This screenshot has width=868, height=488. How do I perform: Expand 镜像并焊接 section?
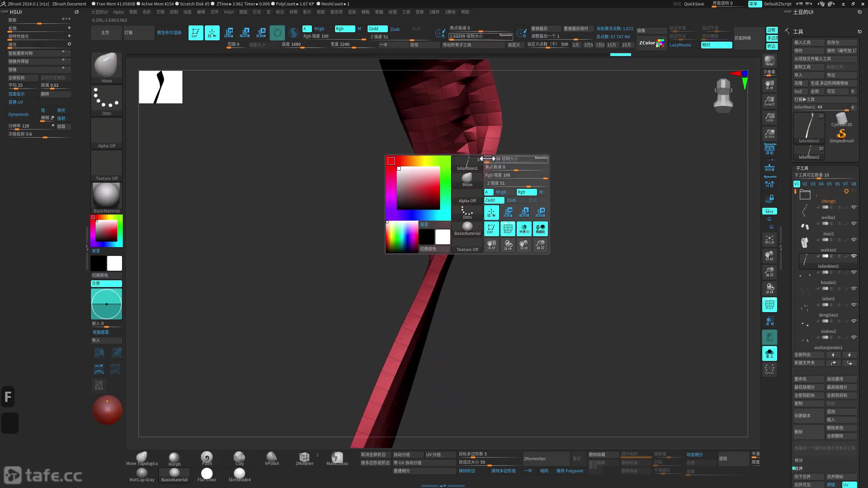pos(39,61)
